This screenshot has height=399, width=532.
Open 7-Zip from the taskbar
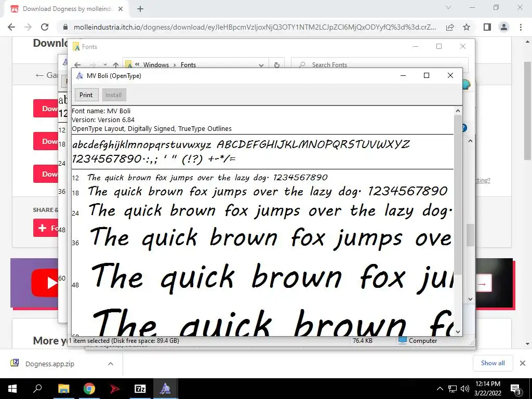point(140,389)
